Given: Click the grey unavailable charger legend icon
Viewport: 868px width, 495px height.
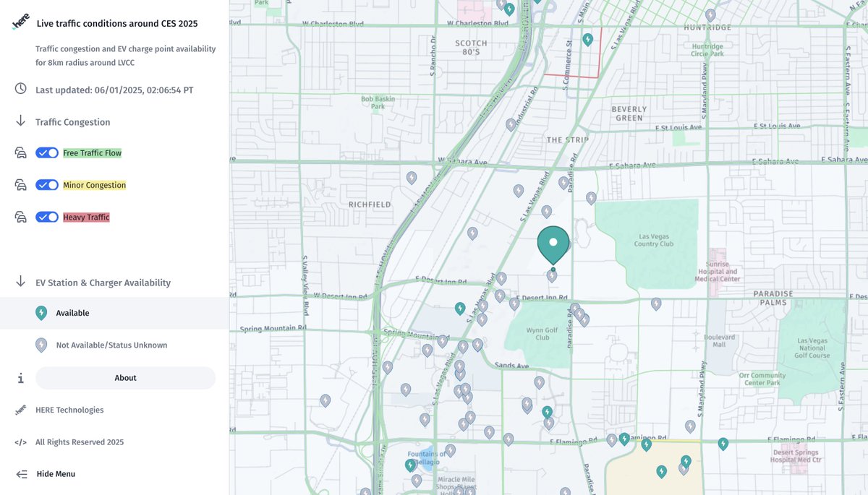Looking at the screenshot, I should 41,345.
